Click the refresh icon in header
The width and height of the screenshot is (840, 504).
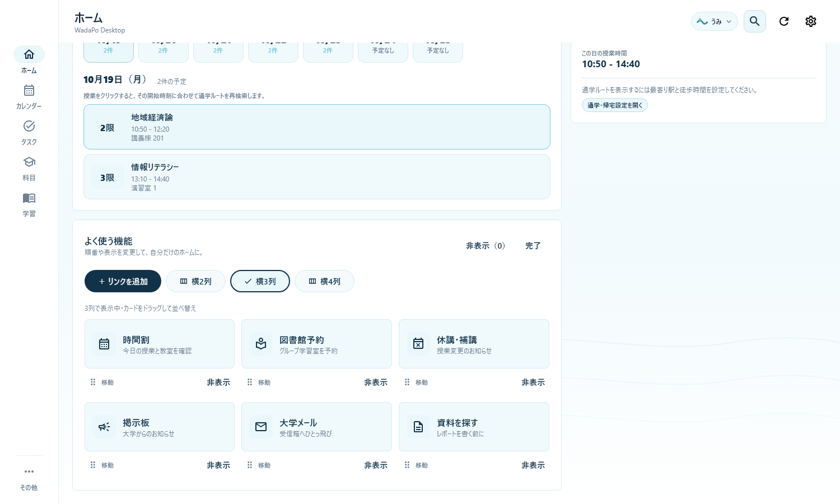coord(784,21)
